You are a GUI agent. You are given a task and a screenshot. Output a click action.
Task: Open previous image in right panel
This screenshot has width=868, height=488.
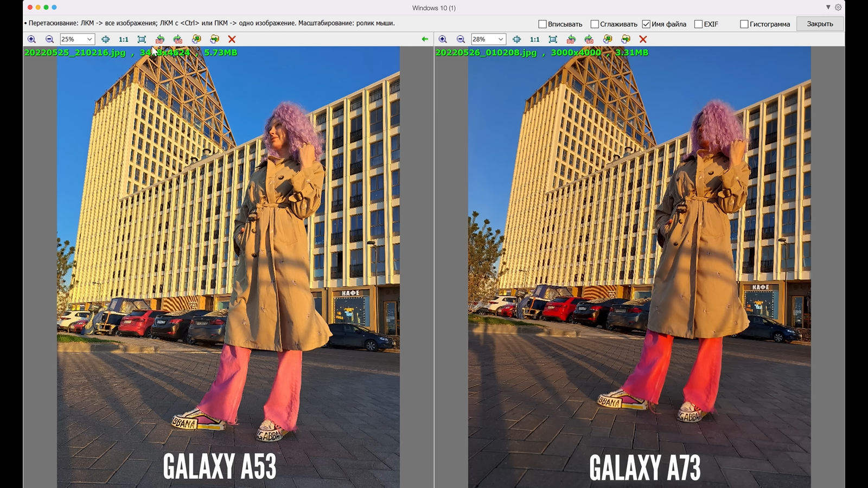608,39
